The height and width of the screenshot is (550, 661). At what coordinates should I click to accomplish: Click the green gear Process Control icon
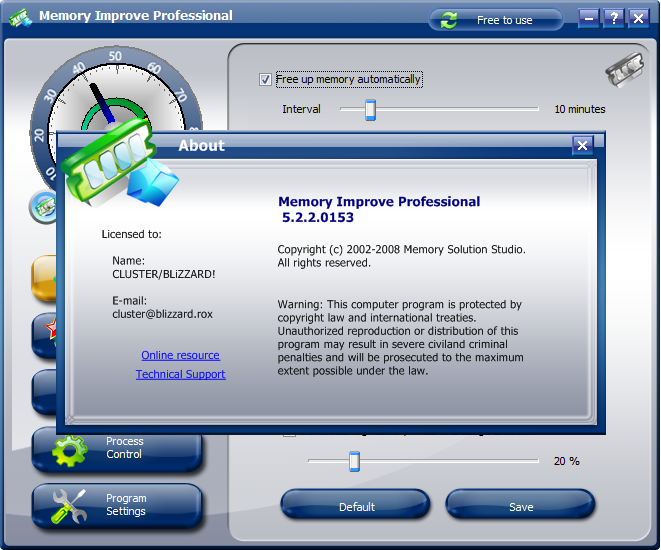[x=70, y=451]
